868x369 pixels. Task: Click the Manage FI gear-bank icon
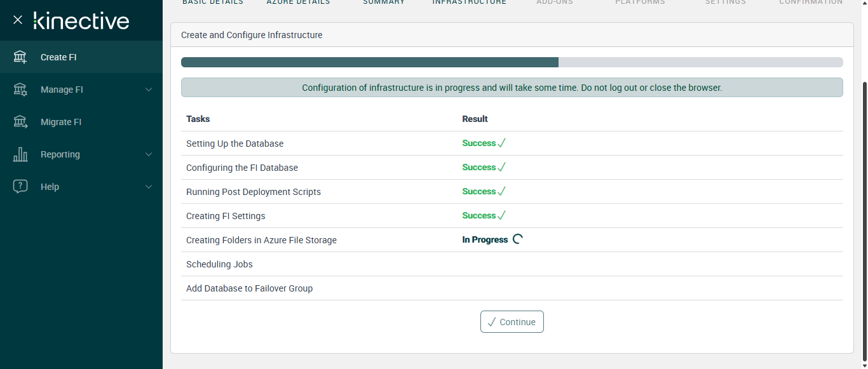coord(20,90)
